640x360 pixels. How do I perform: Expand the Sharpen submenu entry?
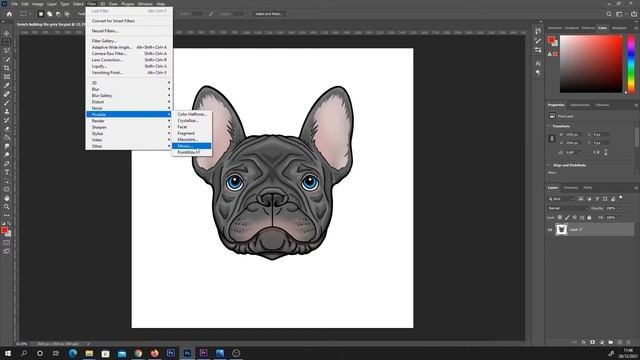(x=129, y=127)
